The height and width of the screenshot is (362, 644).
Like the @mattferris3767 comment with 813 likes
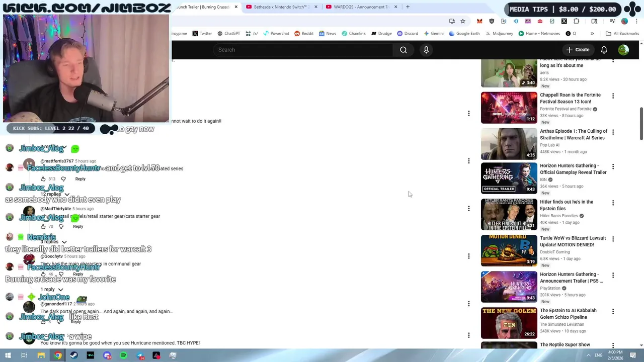pyautogui.click(x=43, y=179)
